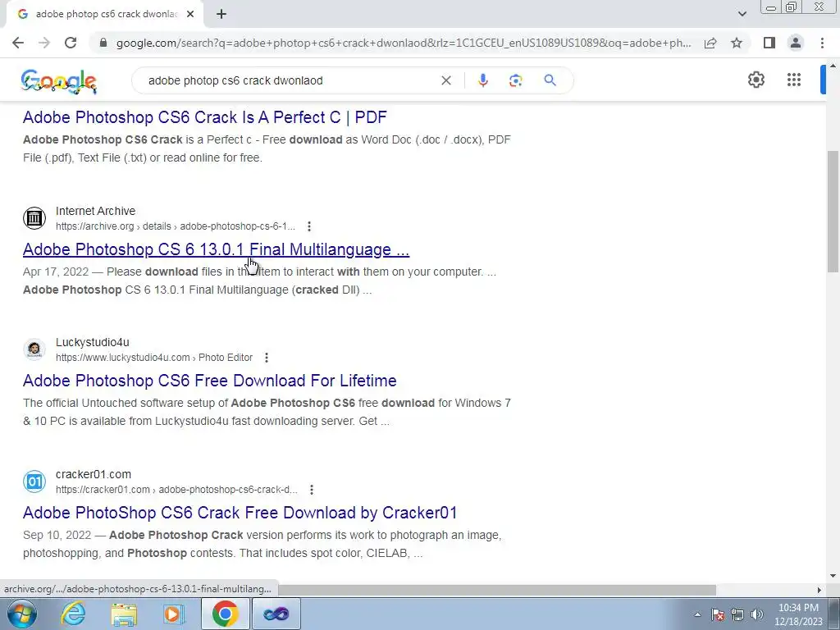The image size is (840, 630).
Task: Open Chrome side panel
Action: click(769, 43)
